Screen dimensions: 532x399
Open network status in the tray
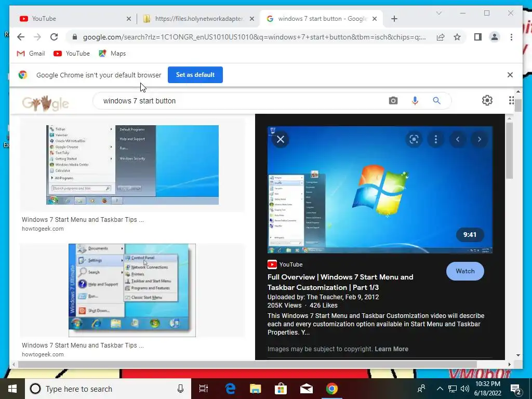[x=453, y=389]
